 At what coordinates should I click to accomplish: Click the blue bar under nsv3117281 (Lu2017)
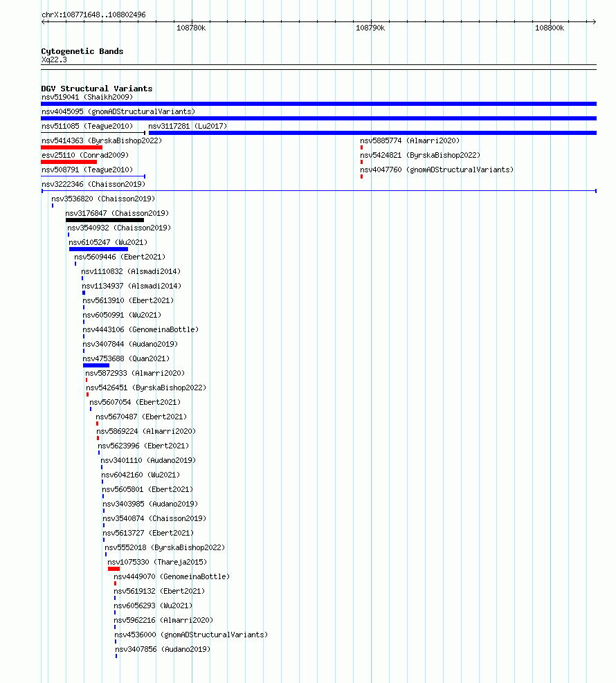coord(372,133)
